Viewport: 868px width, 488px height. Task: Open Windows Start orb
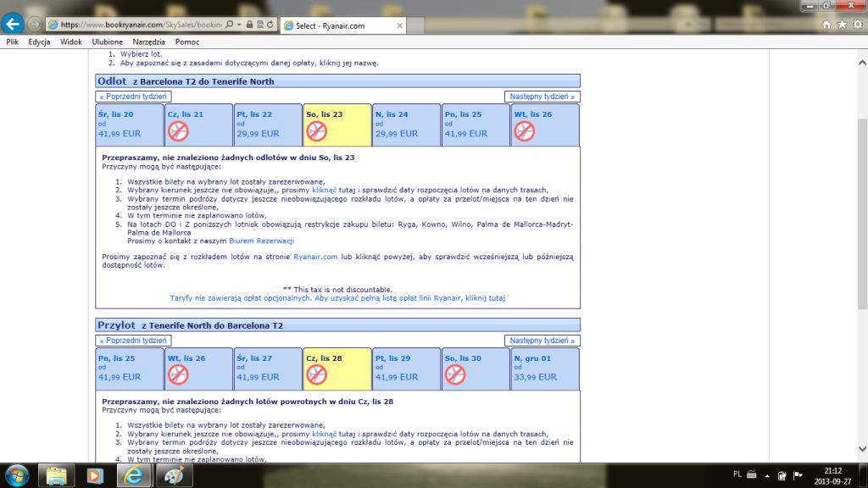click(17, 475)
